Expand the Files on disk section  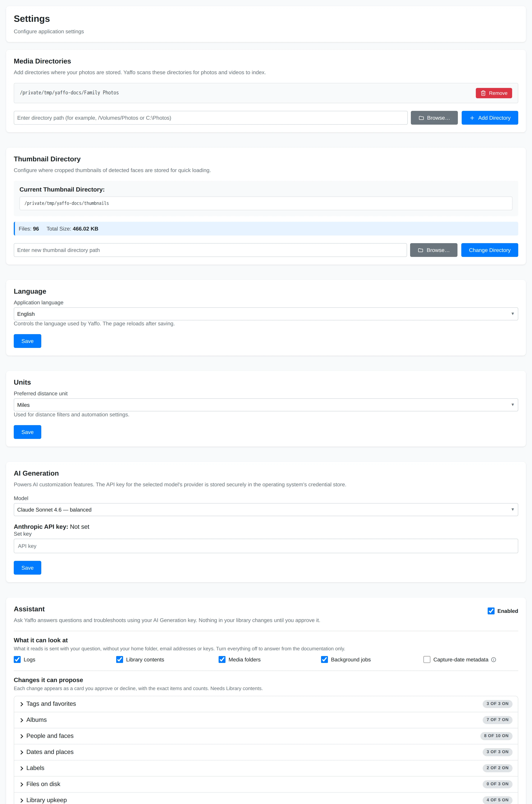point(266,784)
